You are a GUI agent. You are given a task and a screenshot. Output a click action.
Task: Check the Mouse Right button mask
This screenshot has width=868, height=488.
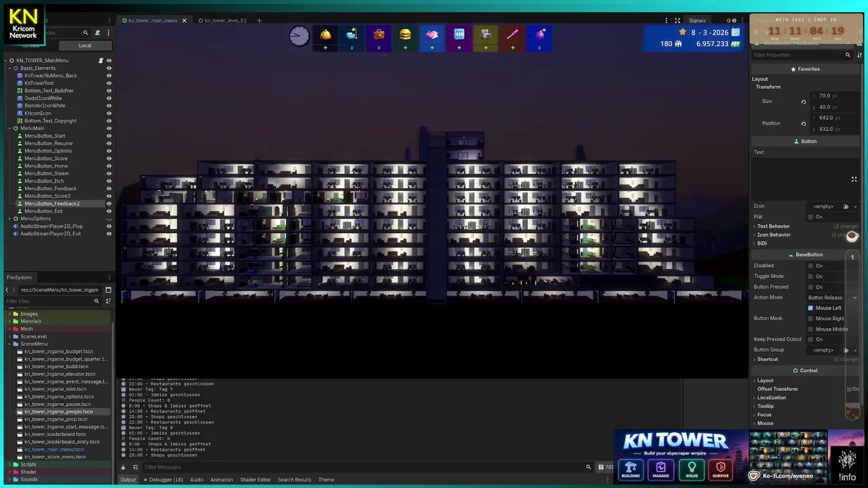click(x=810, y=319)
